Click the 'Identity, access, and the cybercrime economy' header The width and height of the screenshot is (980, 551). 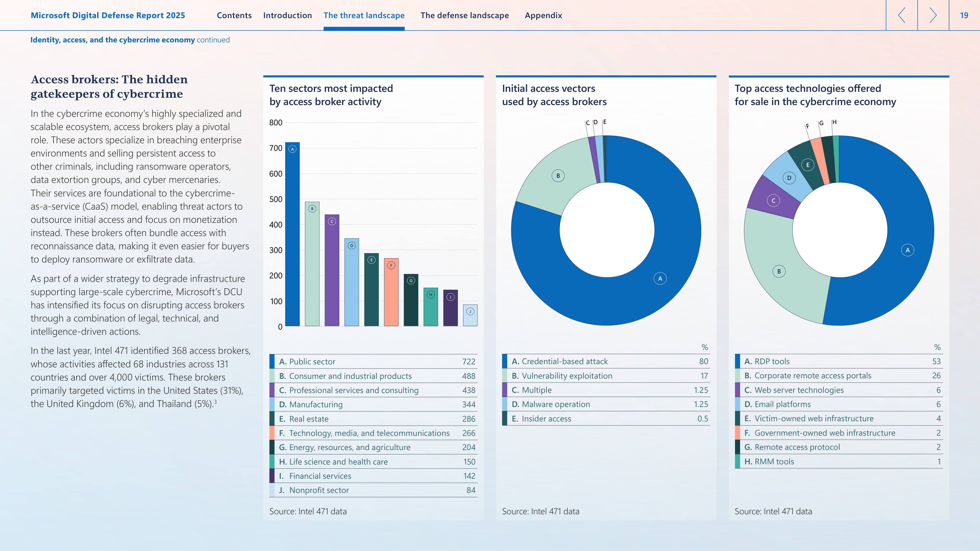point(113,40)
